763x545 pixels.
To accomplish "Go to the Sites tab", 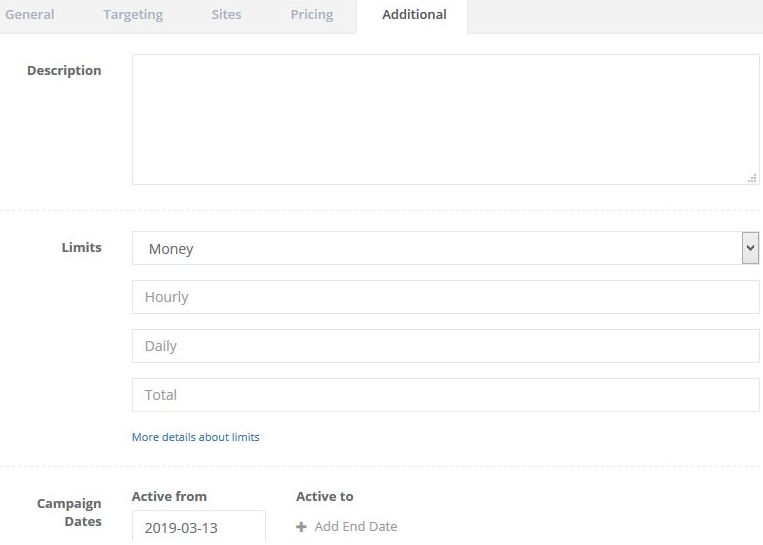I will (x=226, y=15).
